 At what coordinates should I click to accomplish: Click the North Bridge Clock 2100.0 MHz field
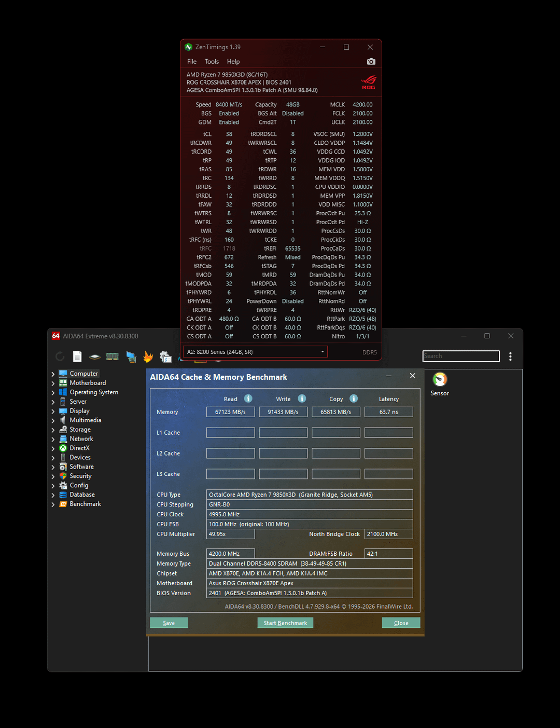(389, 534)
